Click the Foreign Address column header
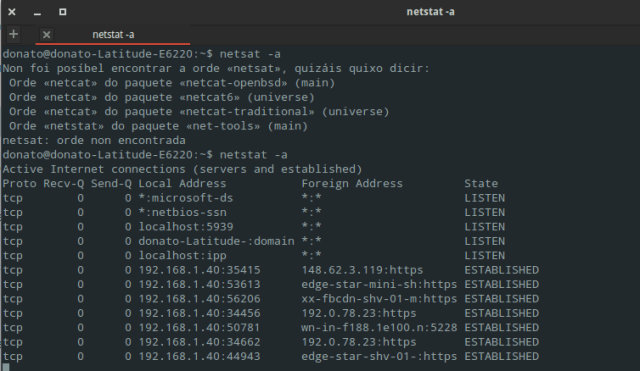Viewport: 640px width, 371px height. click(x=352, y=184)
